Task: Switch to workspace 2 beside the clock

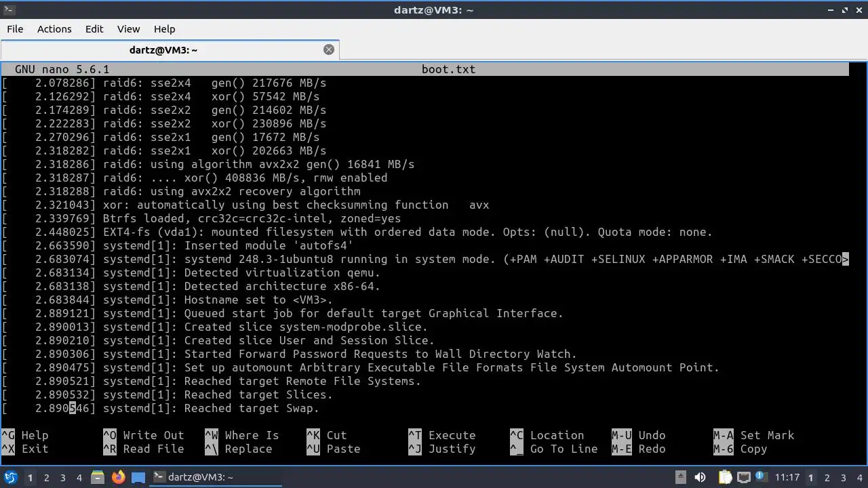Action: (x=827, y=478)
